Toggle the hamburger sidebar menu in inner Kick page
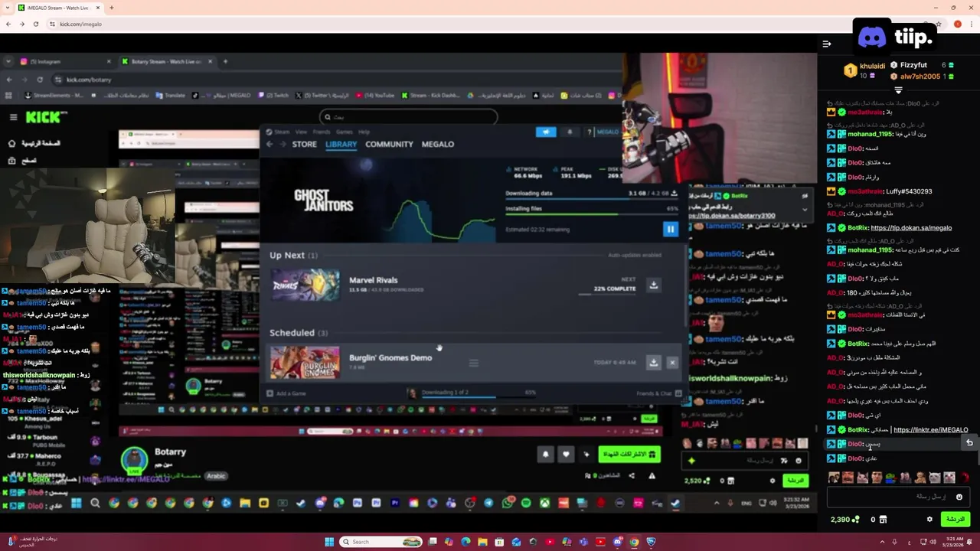Screen dimensions: 980x551 pyautogui.click(x=13, y=117)
